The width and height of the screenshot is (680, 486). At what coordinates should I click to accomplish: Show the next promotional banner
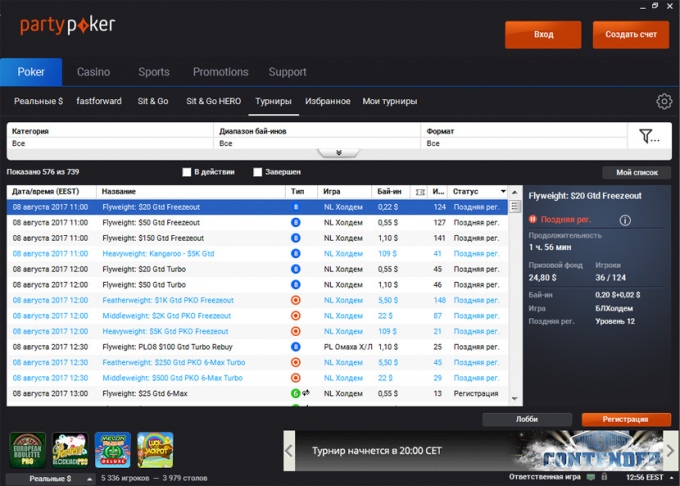pos(670,450)
